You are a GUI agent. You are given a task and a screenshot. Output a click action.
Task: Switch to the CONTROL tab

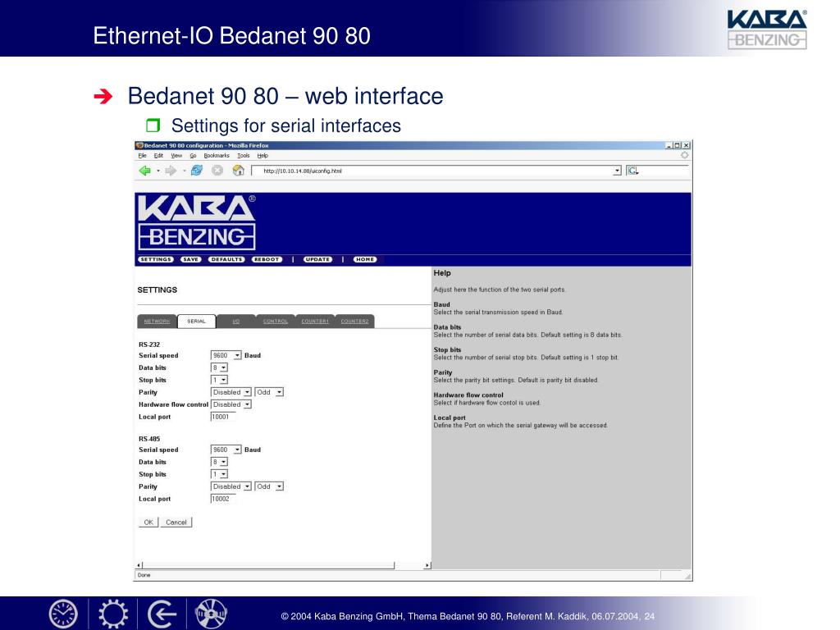(276, 321)
